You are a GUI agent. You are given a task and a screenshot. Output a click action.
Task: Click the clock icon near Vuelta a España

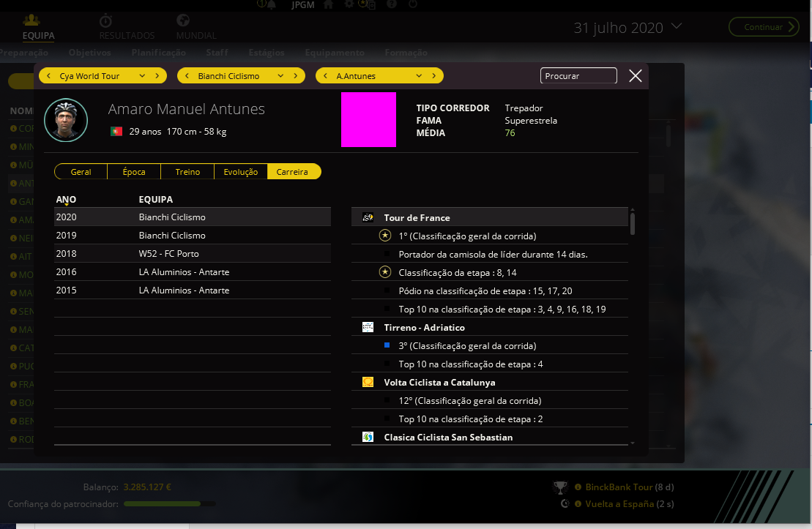565,503
